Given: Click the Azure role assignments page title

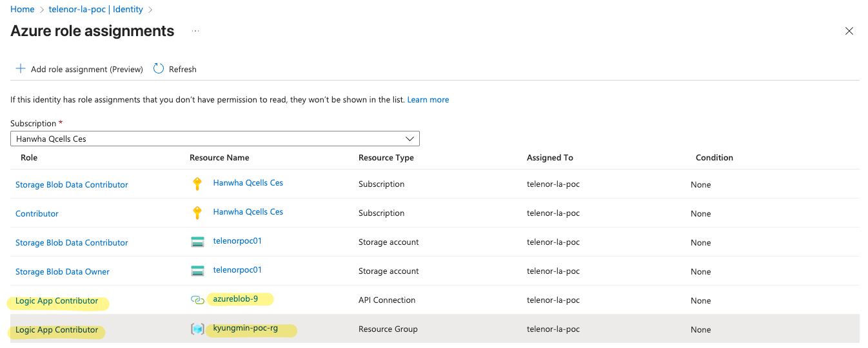Looking at the screenshot, I should click(92, 31).
